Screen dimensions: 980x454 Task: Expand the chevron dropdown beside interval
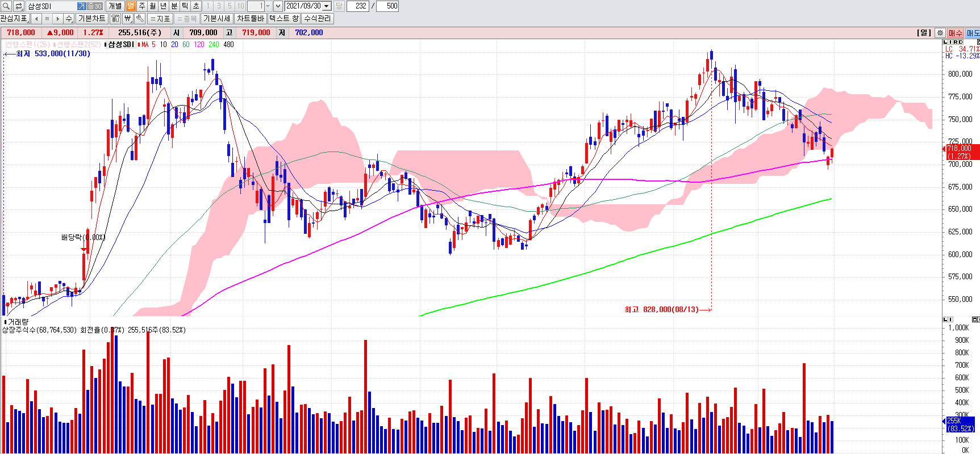point(278,6)
